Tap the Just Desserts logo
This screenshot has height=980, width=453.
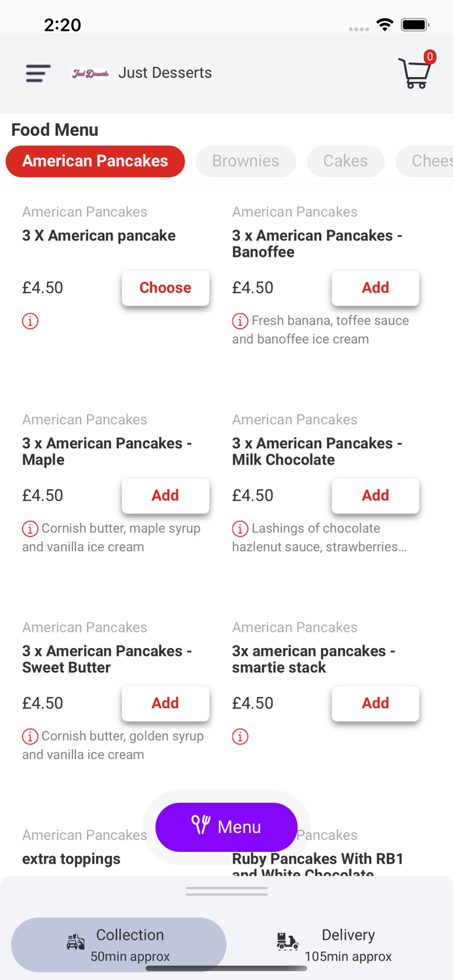(x=90, y=73)
